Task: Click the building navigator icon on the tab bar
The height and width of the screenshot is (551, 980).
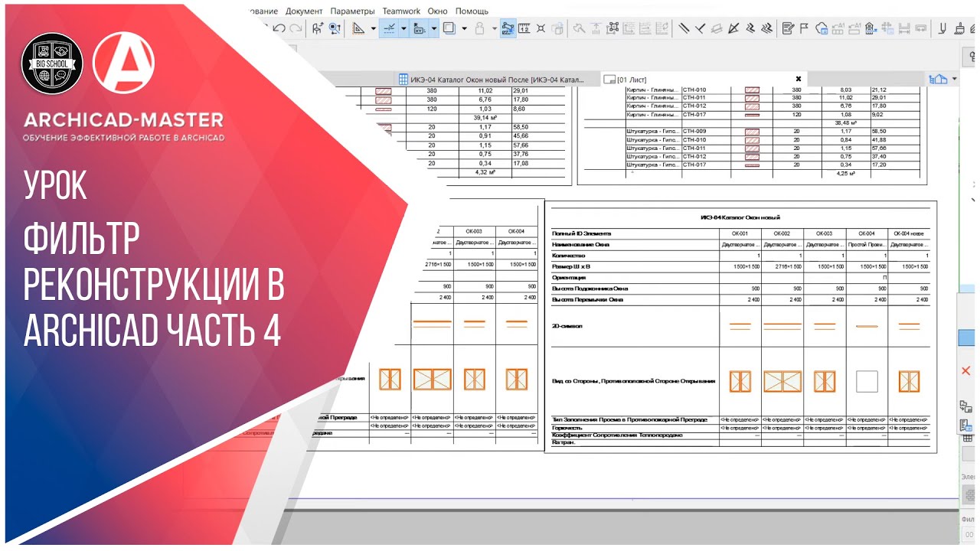Action: (x=937, y=79)
